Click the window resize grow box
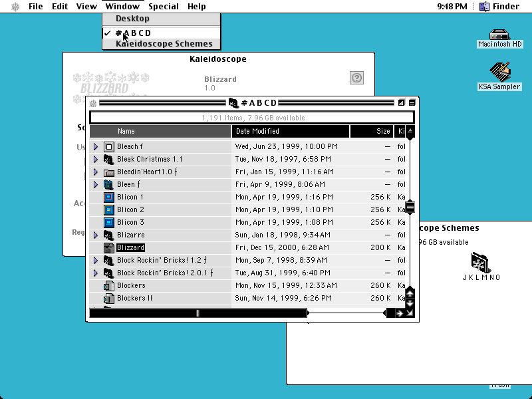This screenshot has width=532, height=399. pos(410,313)
